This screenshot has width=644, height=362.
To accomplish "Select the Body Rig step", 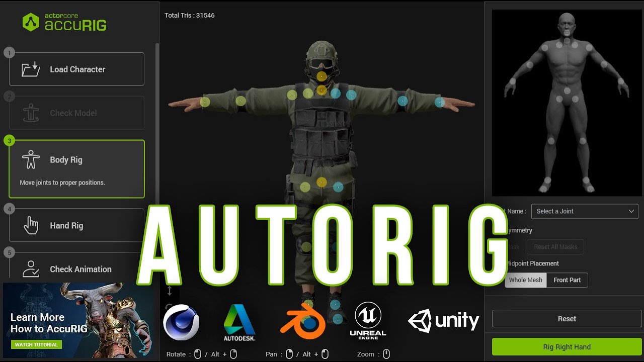I will [x=76, y=169].
